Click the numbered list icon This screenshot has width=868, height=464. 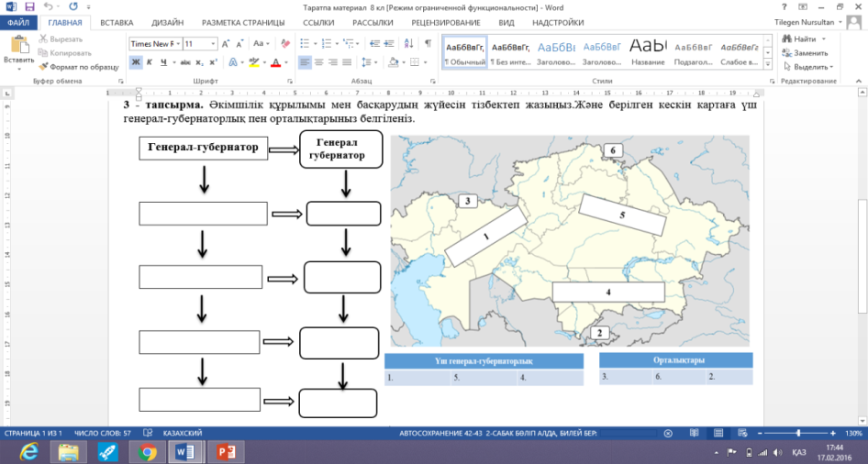pyautogui.click(x=326, y=44)
